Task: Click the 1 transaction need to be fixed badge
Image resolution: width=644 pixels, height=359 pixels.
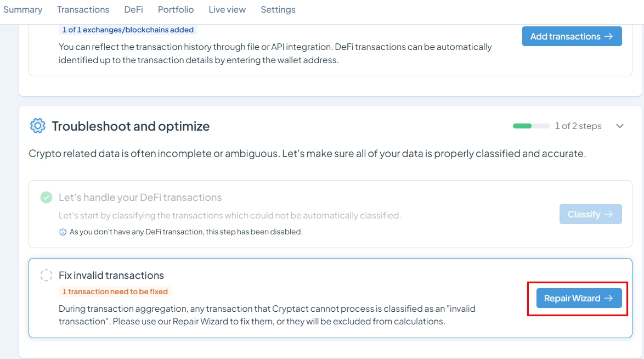Action: 115,291
